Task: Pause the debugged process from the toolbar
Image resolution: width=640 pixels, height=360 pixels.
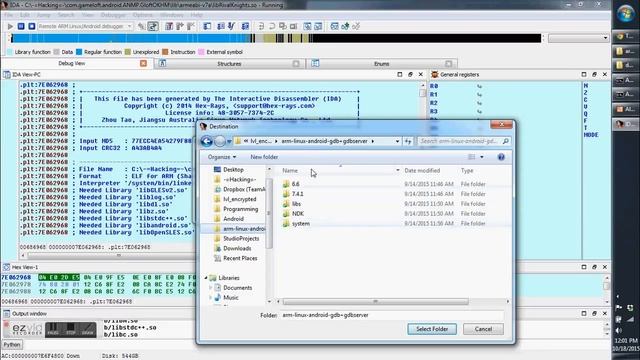Action: click(x=21, y=26)
